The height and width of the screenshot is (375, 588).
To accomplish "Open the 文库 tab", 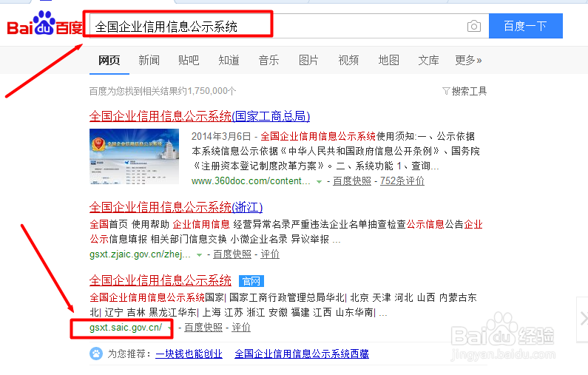I will pyautogui.click(x=428, y=60).
